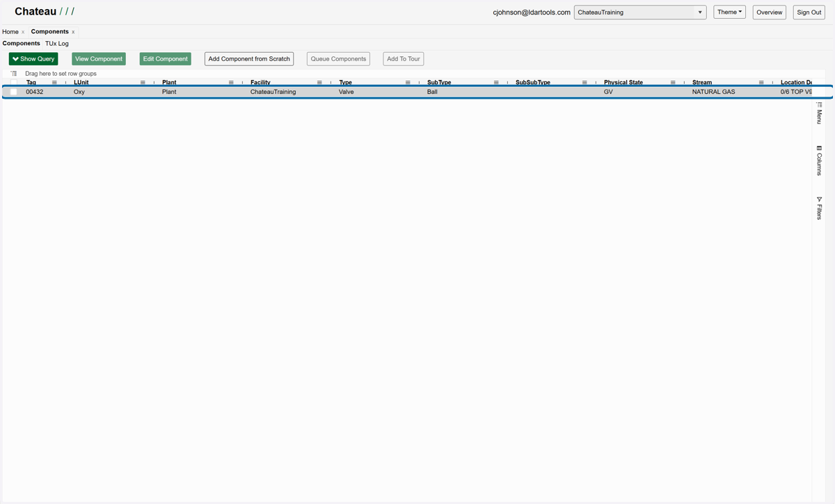Click the View Component button

(99, 59)
